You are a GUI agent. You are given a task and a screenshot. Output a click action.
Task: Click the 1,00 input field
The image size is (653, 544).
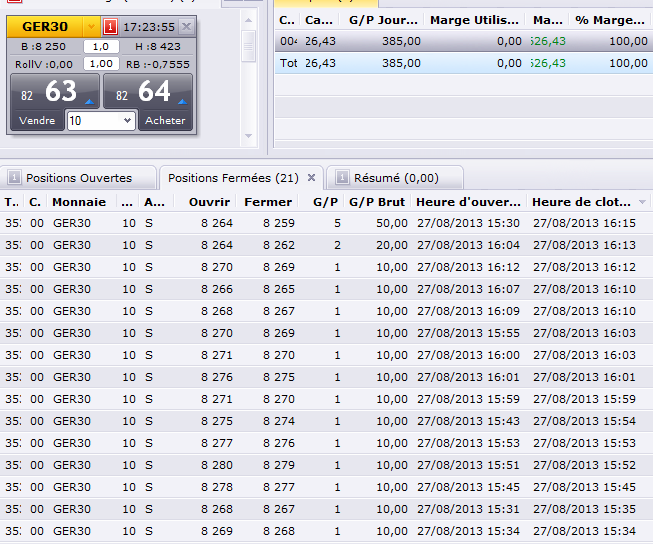(100, 63)
